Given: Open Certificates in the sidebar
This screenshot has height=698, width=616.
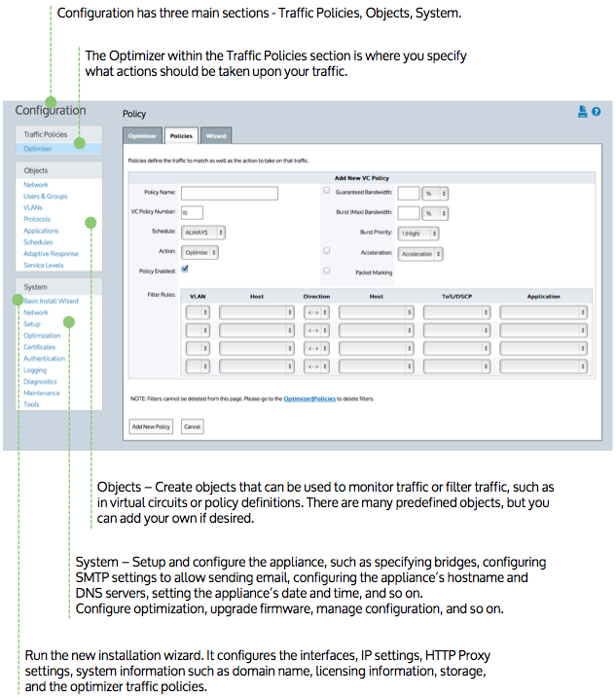Looking at the screenshot, I should (40, 348).
